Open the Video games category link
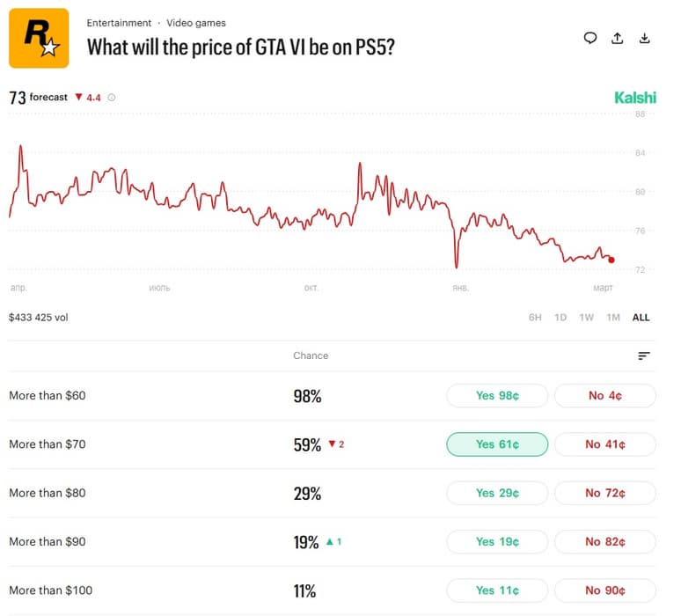The height and width of the screenshot is (616, 681). pyautogui.click(x=196, y=23)
